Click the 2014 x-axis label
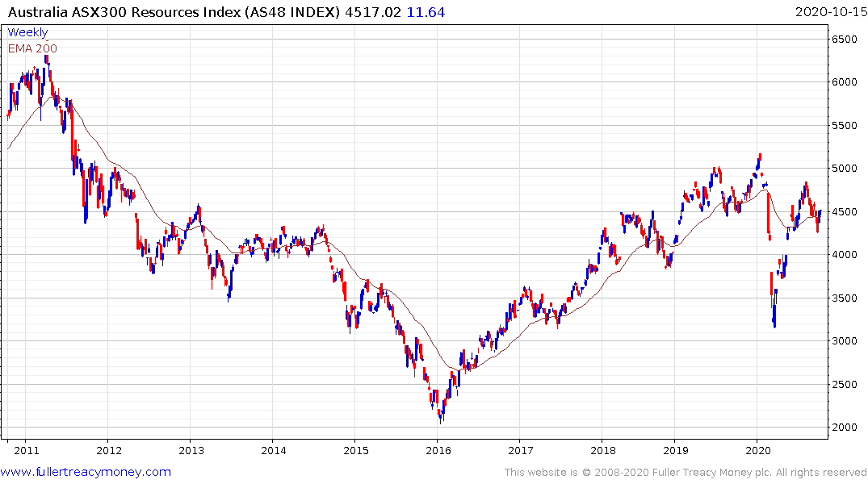Viewport: 868px width, 484px height. [x=274, y=450]
